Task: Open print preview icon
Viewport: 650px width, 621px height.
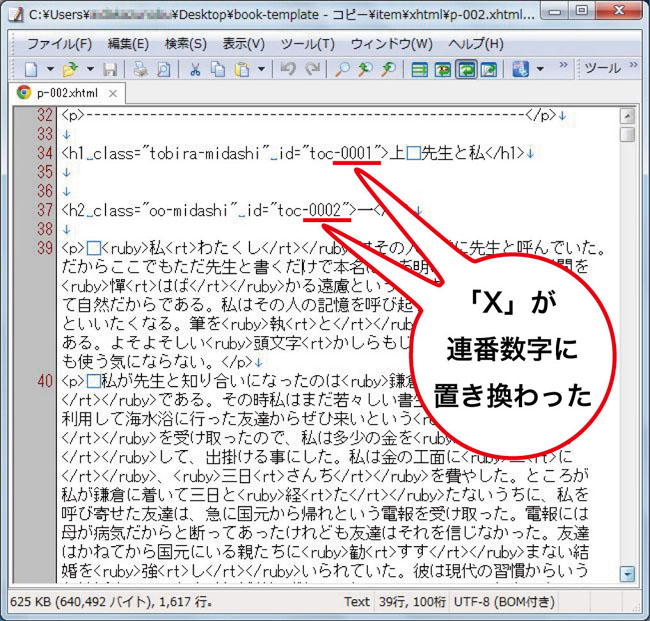Action: 164,69
